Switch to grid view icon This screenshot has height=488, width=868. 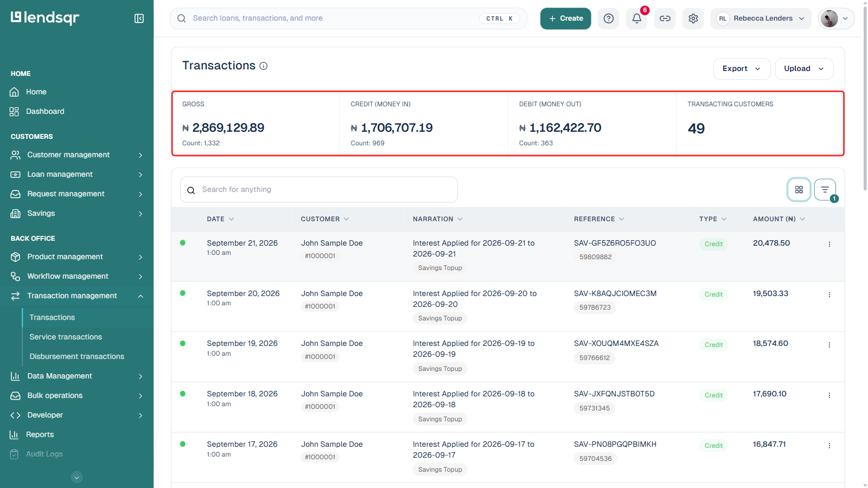click(x=799, y=190)
